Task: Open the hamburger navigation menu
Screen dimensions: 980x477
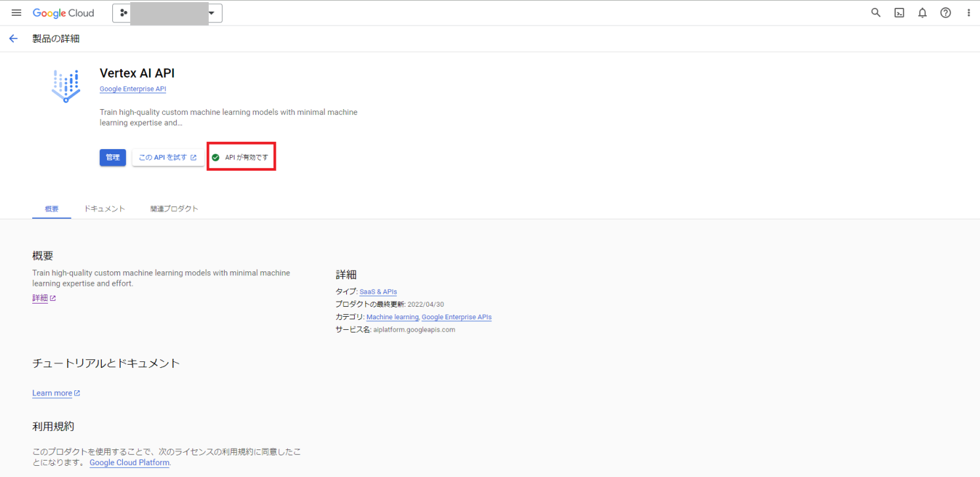Action: coord(16,13)
